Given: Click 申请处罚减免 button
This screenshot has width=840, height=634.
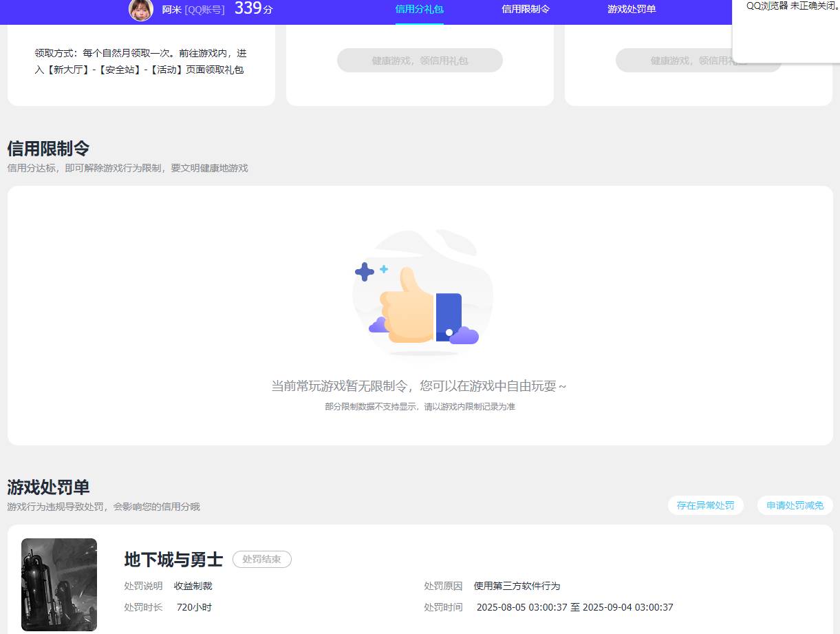Looking at the screenshot, I should [795, 505].
